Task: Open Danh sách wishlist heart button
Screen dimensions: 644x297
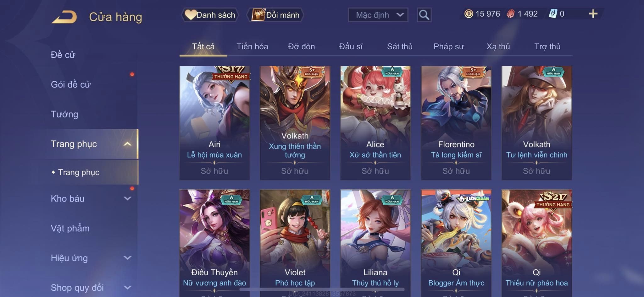Action: [x=210, y=15]
